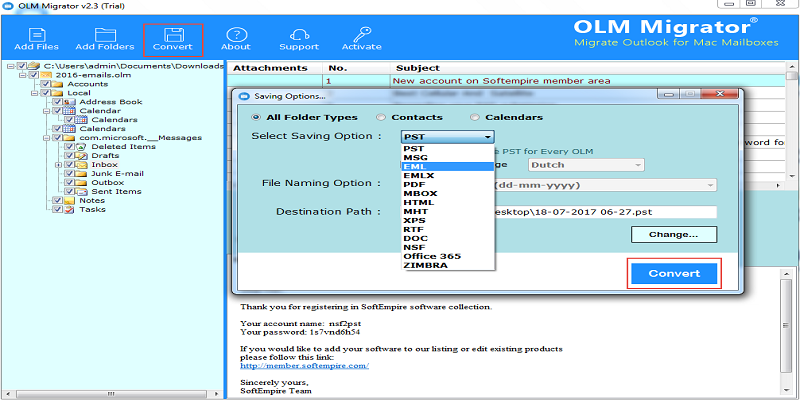This screenshot has height=400, width=800.
Task: Select the All Folder Types radio button
Action: pyautogui.click(x=256, y=117)
